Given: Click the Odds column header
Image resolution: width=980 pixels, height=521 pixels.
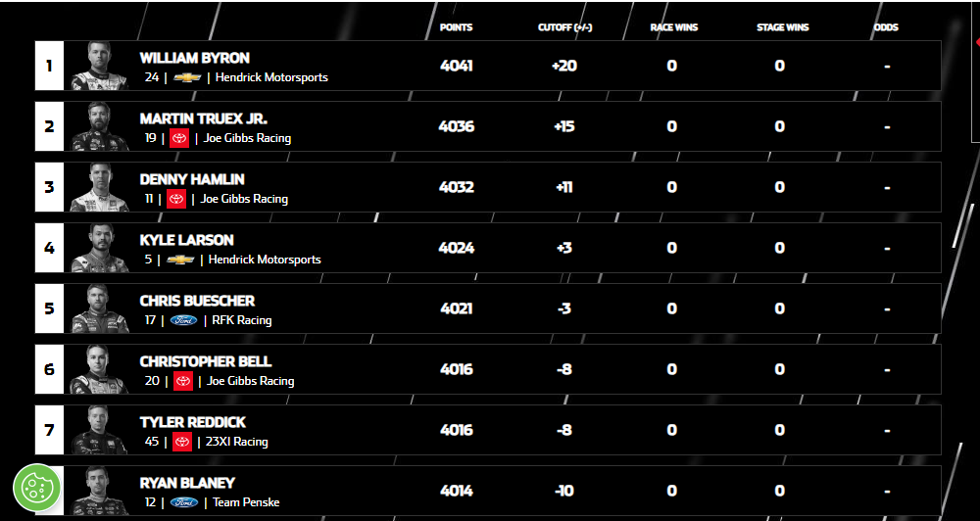Looking at the screenshot, I should point(886,27).
